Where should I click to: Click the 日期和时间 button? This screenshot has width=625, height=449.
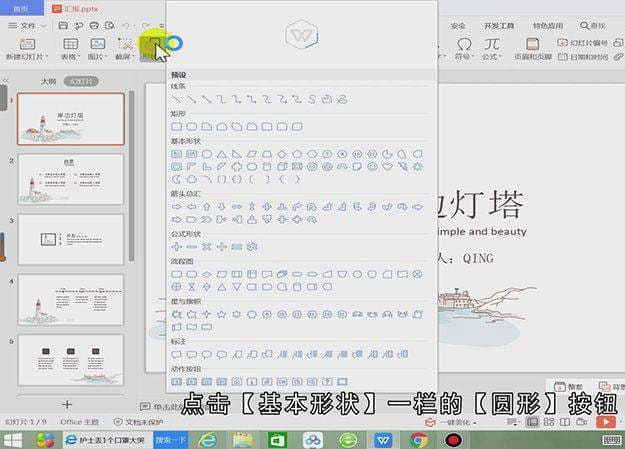coord(583,57)
